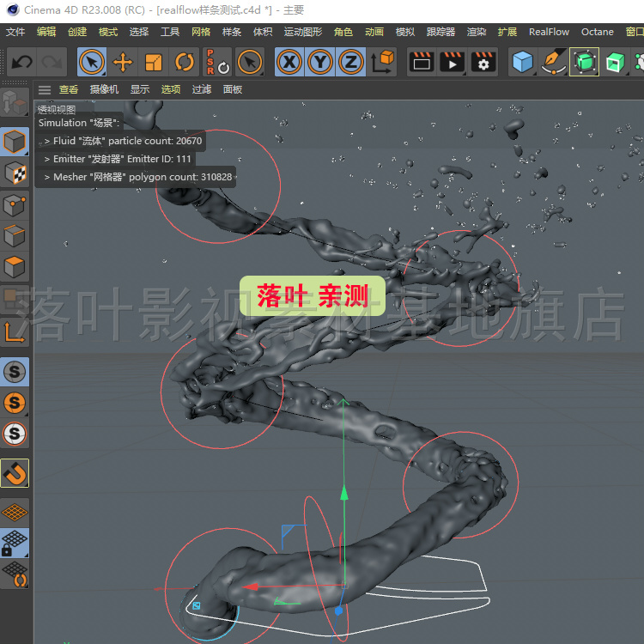Open the 运动图形 menu

(303, 32)
